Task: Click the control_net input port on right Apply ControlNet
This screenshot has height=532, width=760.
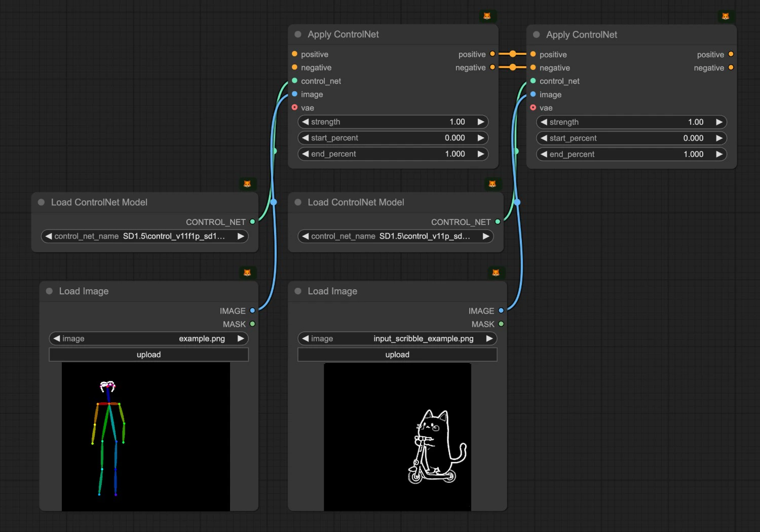Action: point(533,81)
